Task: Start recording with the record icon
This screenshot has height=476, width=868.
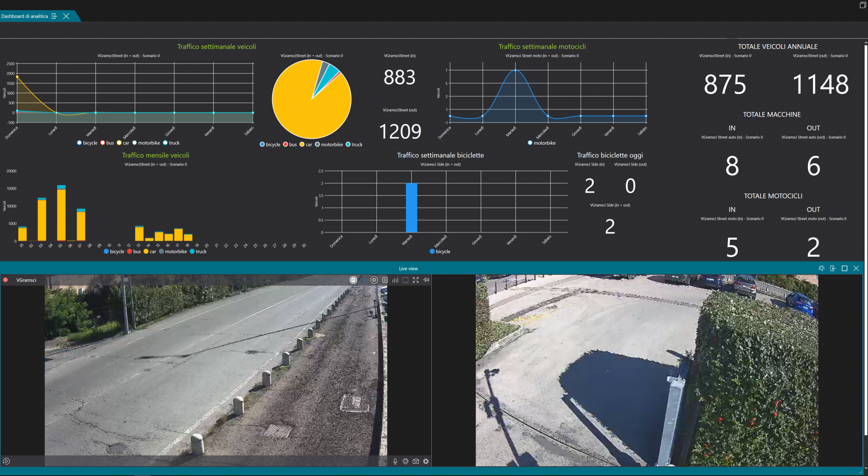Action: pyautogui.click(x=374, y=280)
